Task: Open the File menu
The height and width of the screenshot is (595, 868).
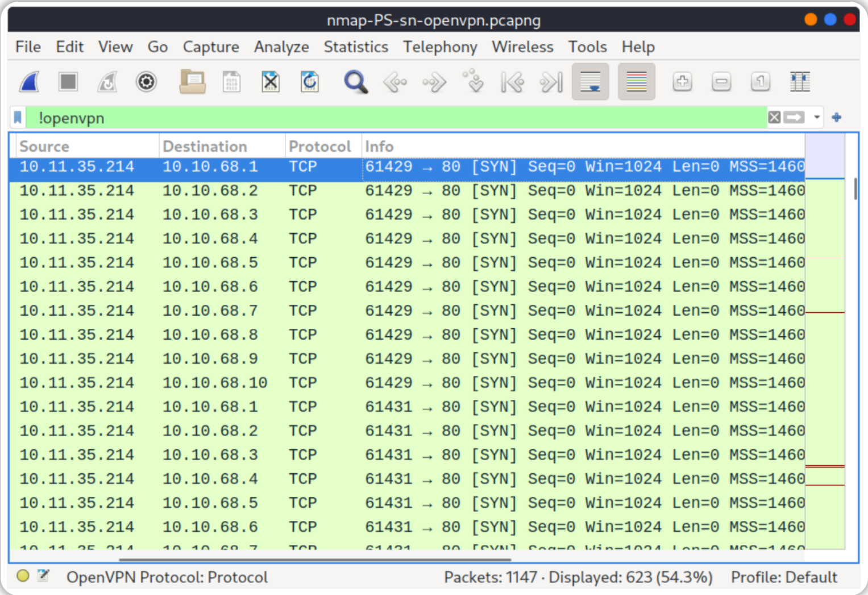Action: pyautogui.click(x=28, y=47)
